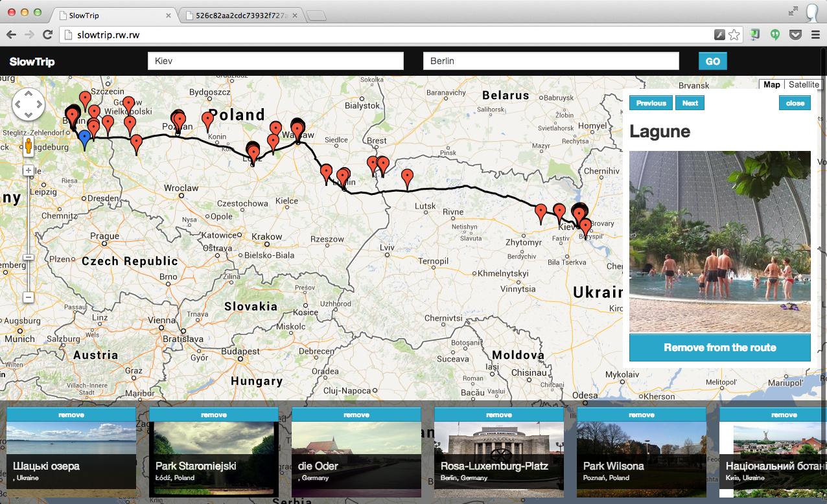The height and width of the screenshot is (504, 827).
Task: Zoom out with map minus button
Action: [29, 297]
